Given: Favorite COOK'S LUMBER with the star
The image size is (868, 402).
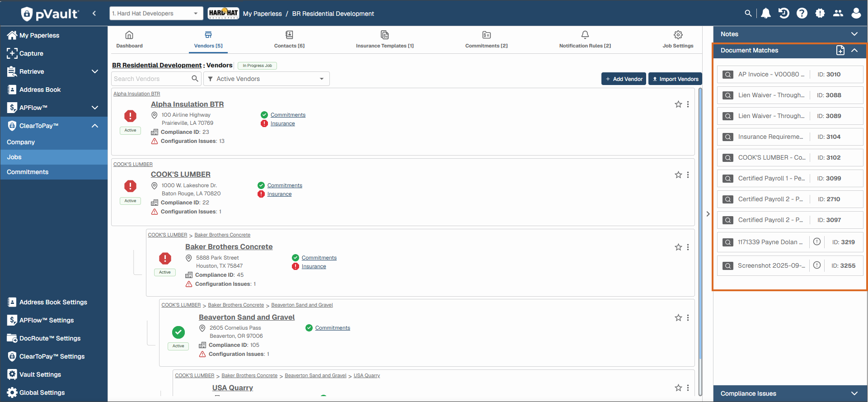Looking at the screenshot, I should 678,175.
